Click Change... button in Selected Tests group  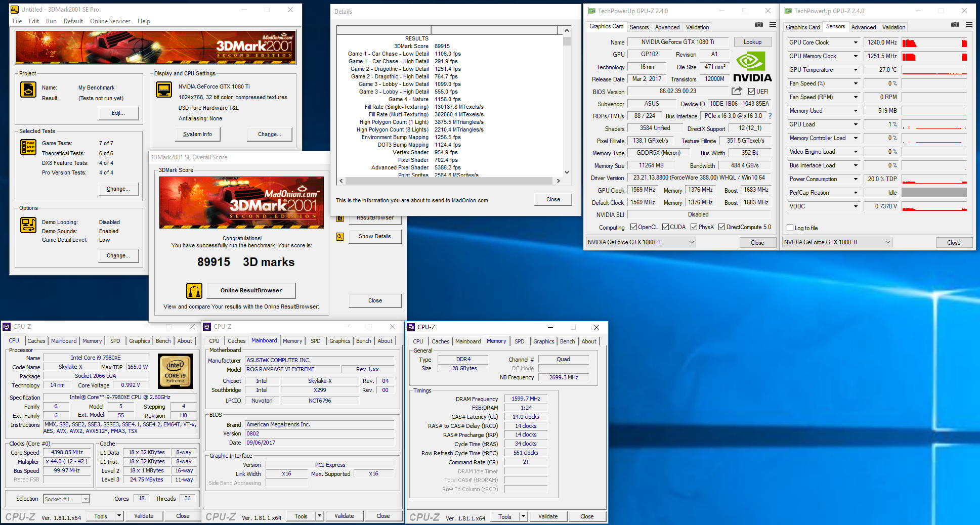[118, 189]
